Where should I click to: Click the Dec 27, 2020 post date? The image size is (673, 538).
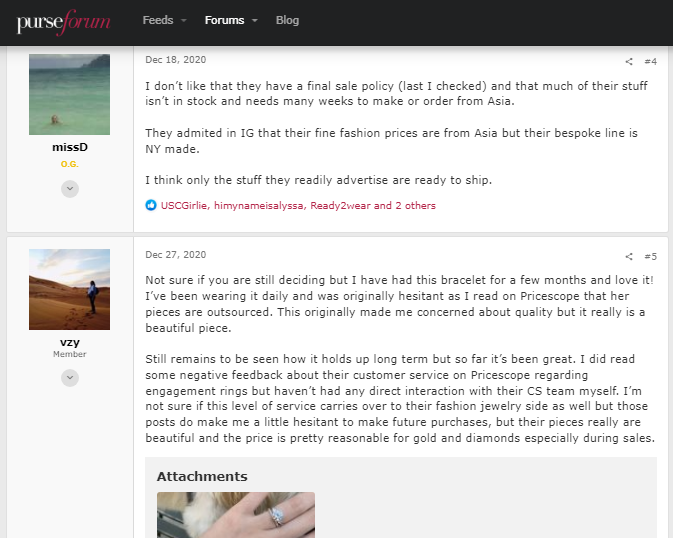(x=176, y=255)
